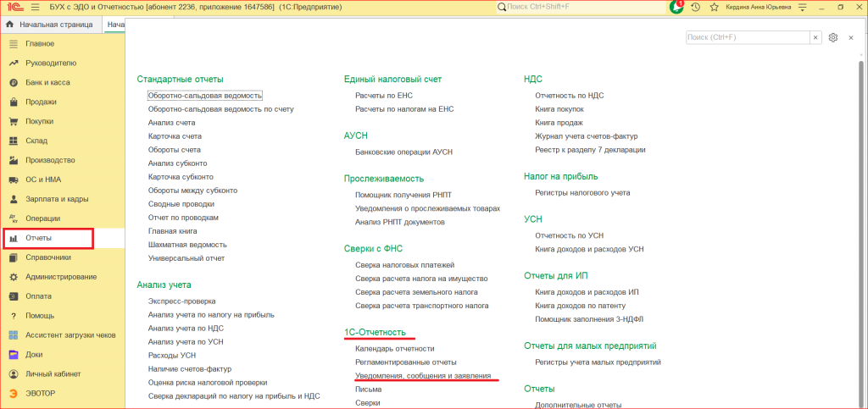Open the settings lines icon beside user name
Image resolution: width=868 pixels, height=409 pixels.
pyautogui.click(x=803, y=8)
